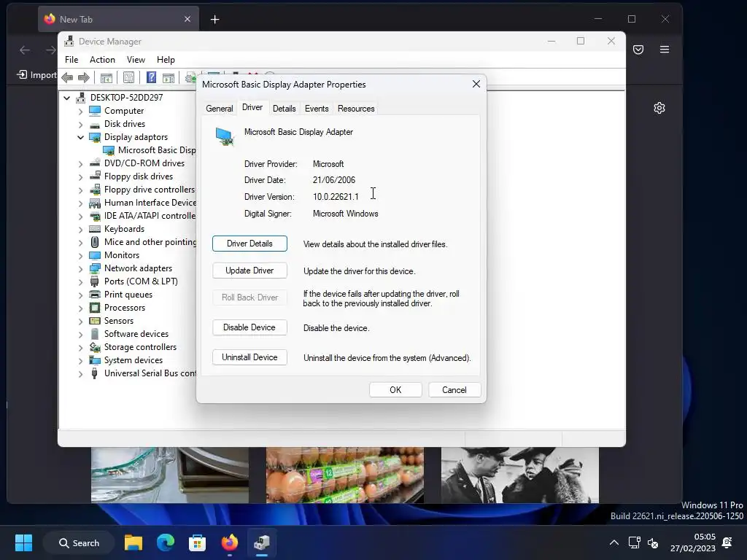The height and width of the screenshot is (560, 747).
Task: Click the Firefox icon on the taskbar
Action: tap(230, 542)
